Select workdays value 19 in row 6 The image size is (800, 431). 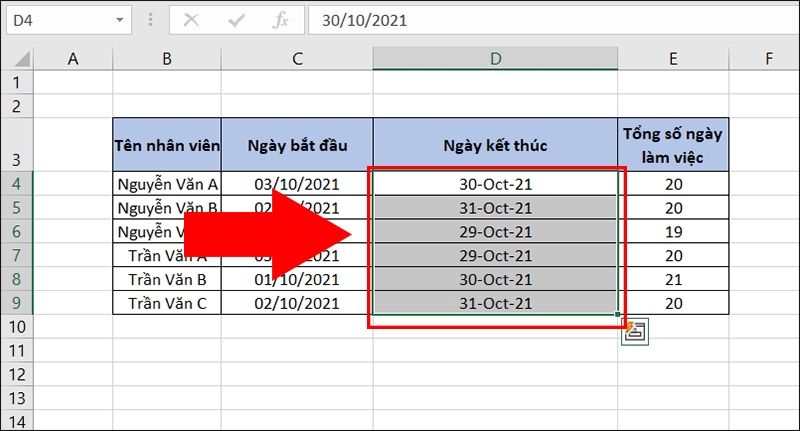(x=673, y=232)
